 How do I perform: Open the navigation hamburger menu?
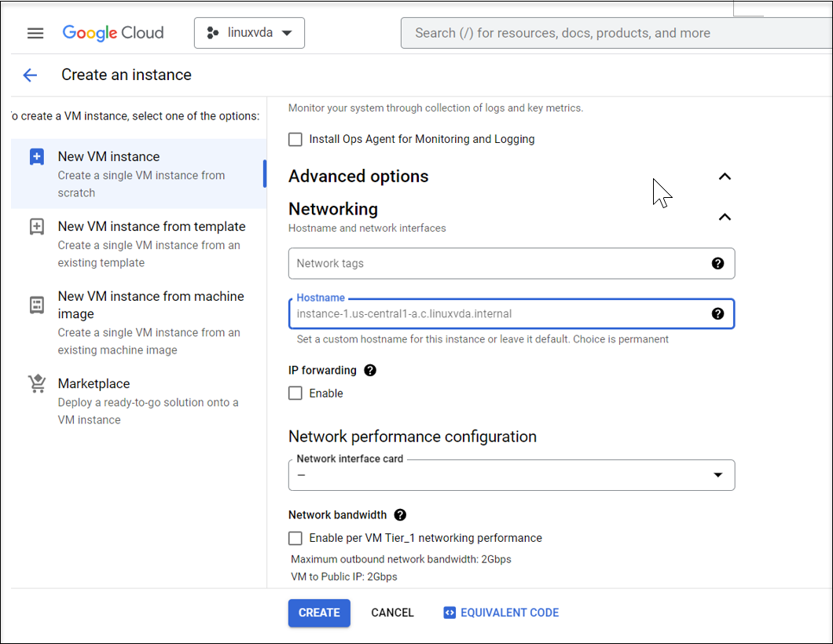[x=35, y=32]
